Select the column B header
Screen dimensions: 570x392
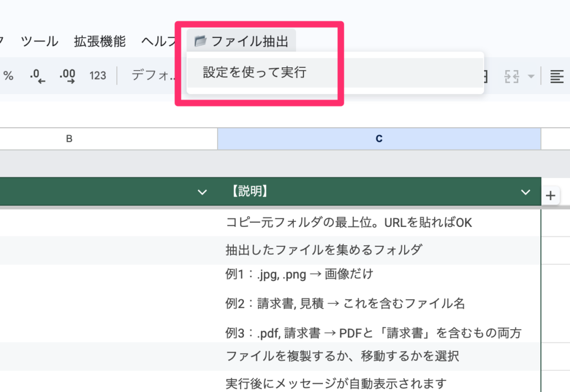point(69,139)
